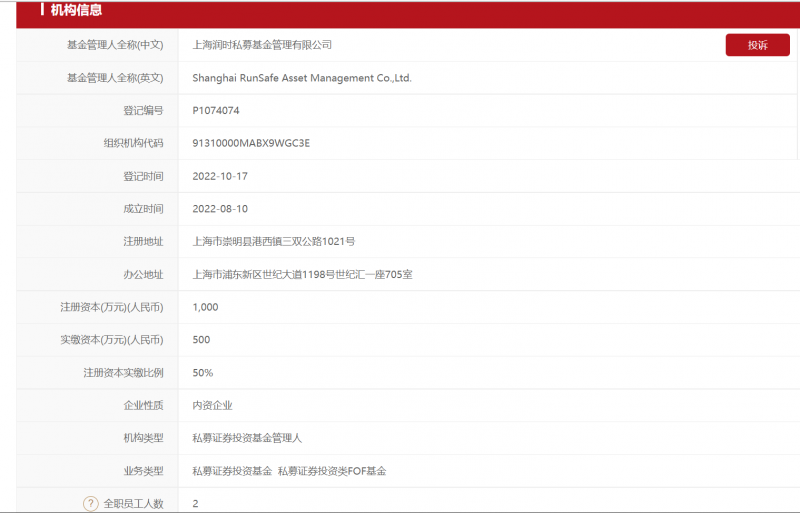Click the 注册资本(万元)(人民币) label

click(112, 307)
